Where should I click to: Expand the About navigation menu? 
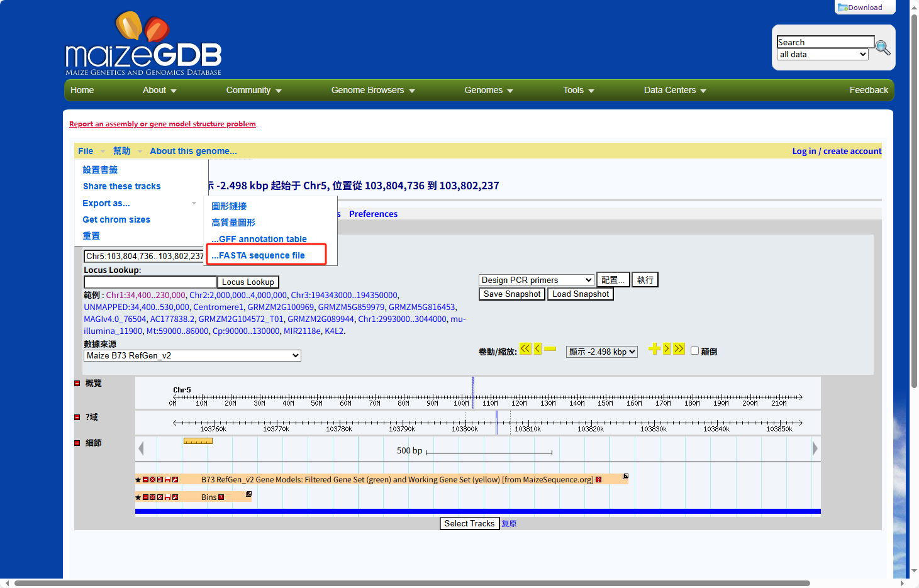click(x=160, y=91)
